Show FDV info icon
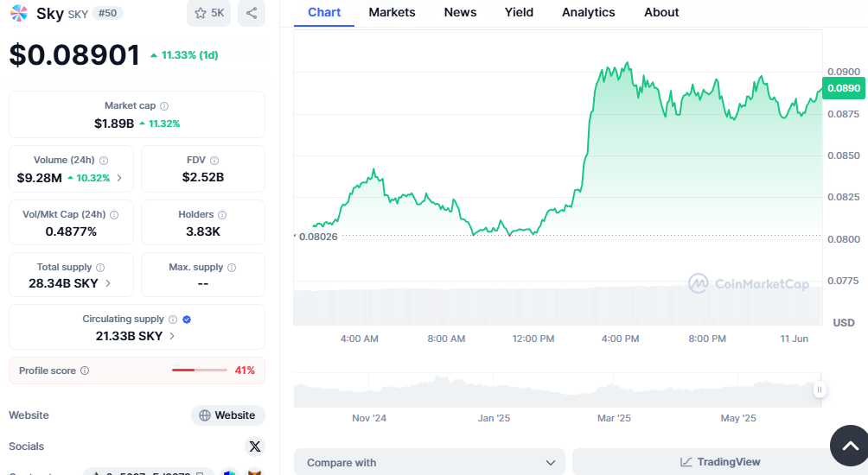Viewport: 868px width, 475px height. [x=214, y=161]
